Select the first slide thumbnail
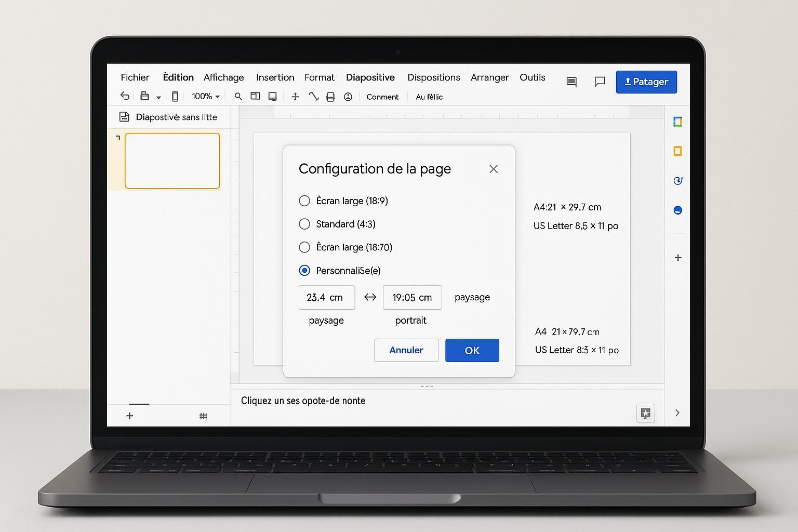The width and height of the screenshot is (798, 532). (x=172, y=161)
